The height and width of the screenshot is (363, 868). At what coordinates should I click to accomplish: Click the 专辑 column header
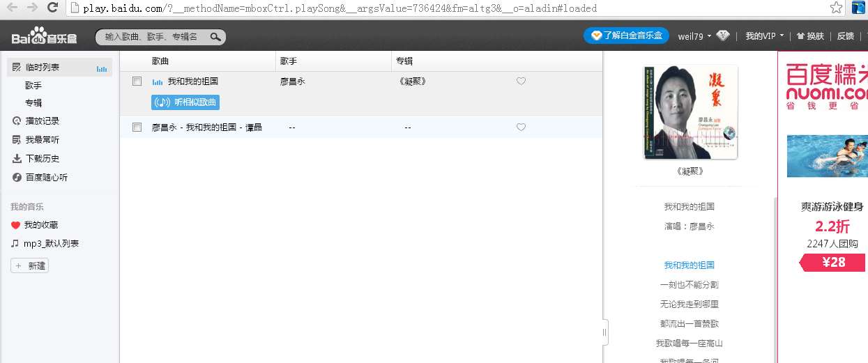click(404, 61)
